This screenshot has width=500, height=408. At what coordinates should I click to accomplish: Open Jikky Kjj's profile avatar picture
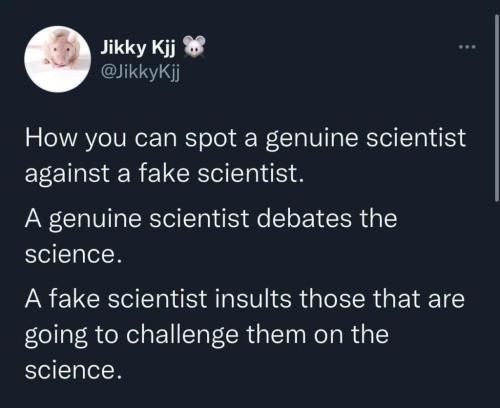pos(58,59)
